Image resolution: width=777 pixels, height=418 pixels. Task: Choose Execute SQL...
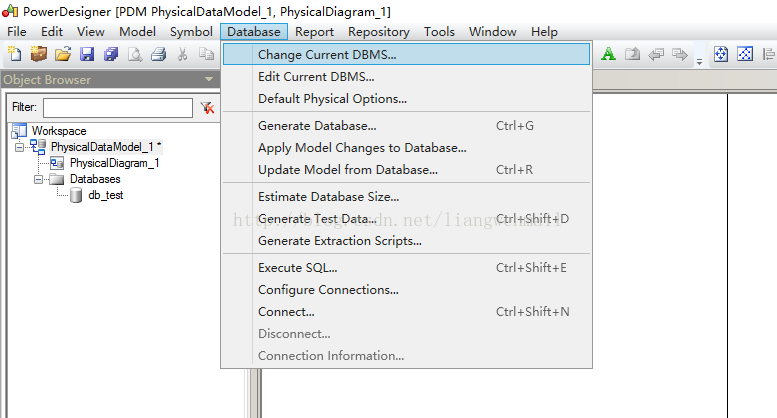pyautogui.click(x=406, y=267)
